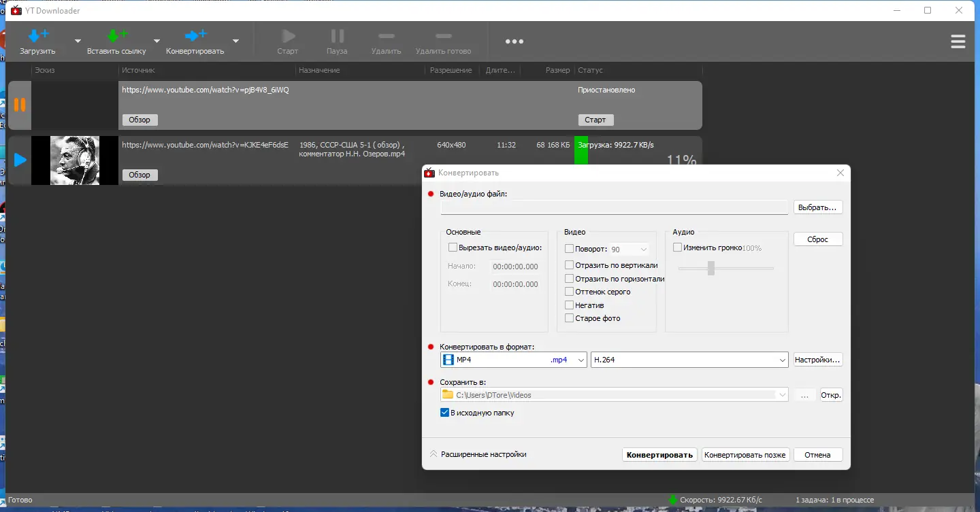Click the Конвертировать toolbar arrow icon
The image size is (980, 512).
pos(195,35)
